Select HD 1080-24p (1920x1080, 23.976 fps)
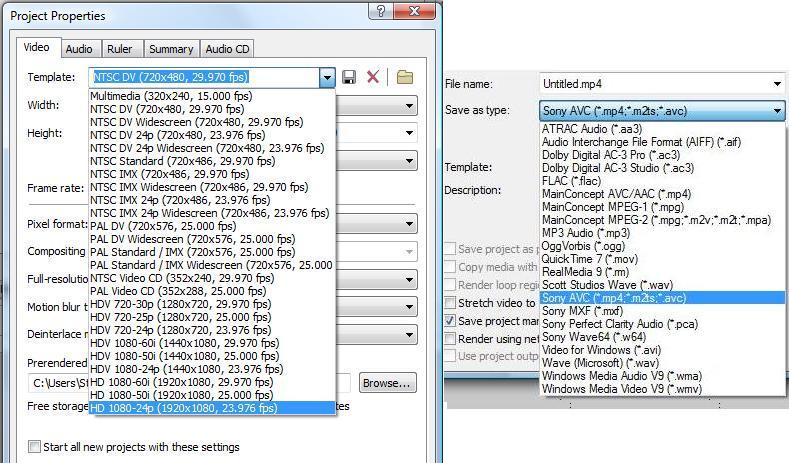 tap(212, 408)
